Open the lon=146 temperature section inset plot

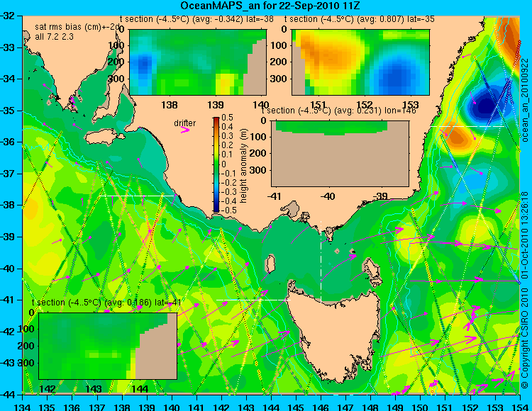340,154
